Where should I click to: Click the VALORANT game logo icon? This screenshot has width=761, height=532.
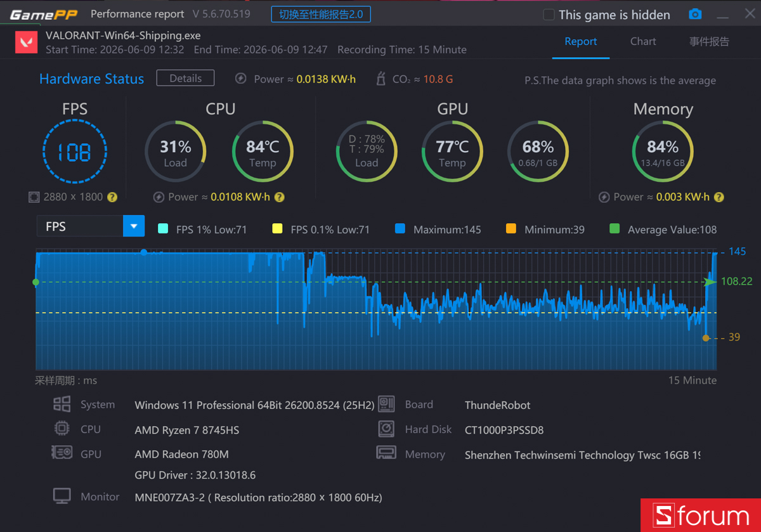click(26, 43)
